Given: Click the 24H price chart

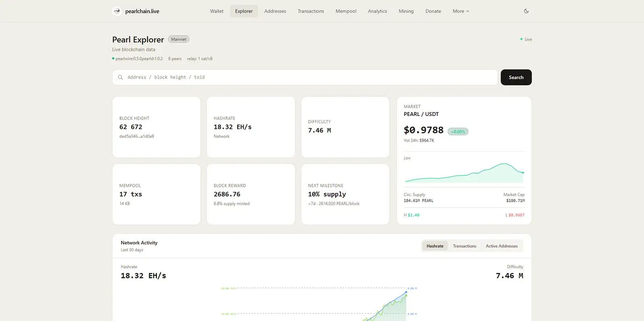Looking at the screenshot, I should 464,172.
